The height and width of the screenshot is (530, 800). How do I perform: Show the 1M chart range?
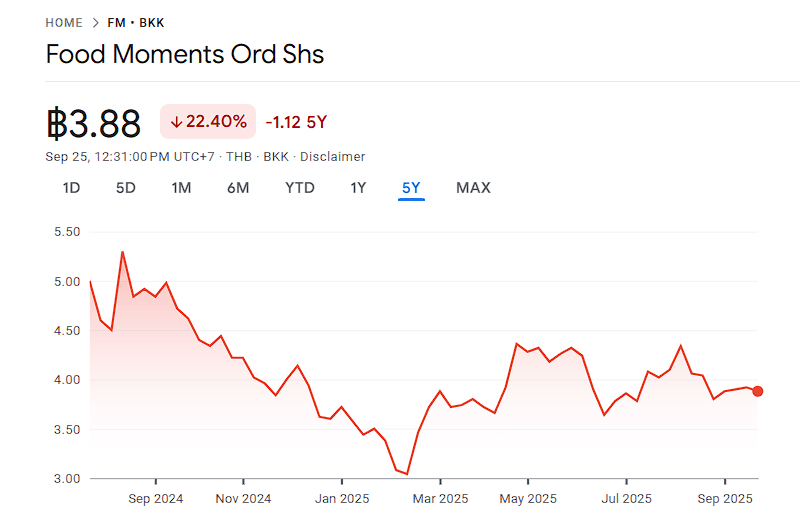pos(181,188)
